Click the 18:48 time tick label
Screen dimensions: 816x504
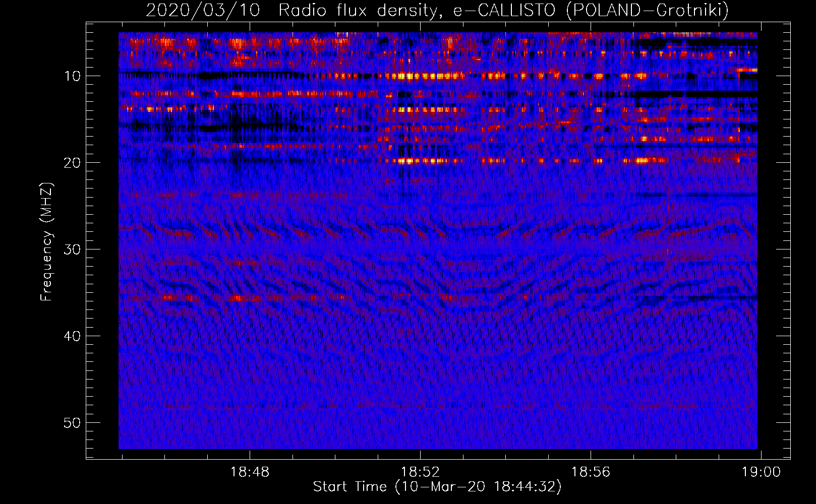[250, 472]
